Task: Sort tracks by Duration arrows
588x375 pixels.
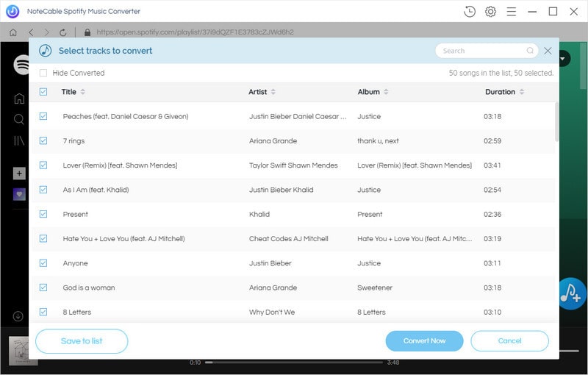Action: 522,92
